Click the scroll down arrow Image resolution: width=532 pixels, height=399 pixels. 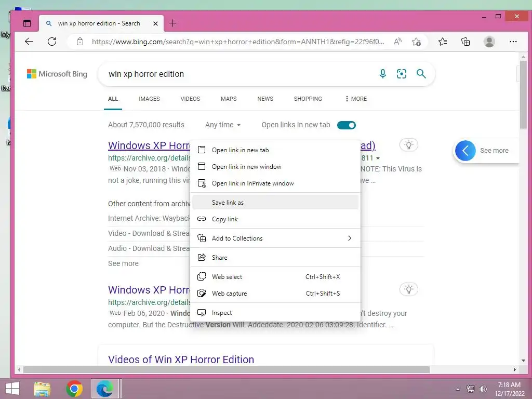[523, 361]
